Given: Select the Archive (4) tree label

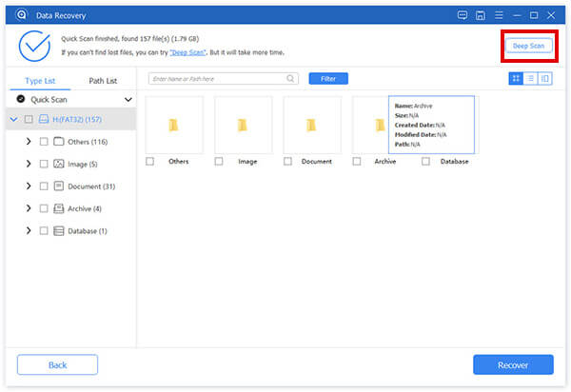Looking at the screenshot, I should pos(85,208).
